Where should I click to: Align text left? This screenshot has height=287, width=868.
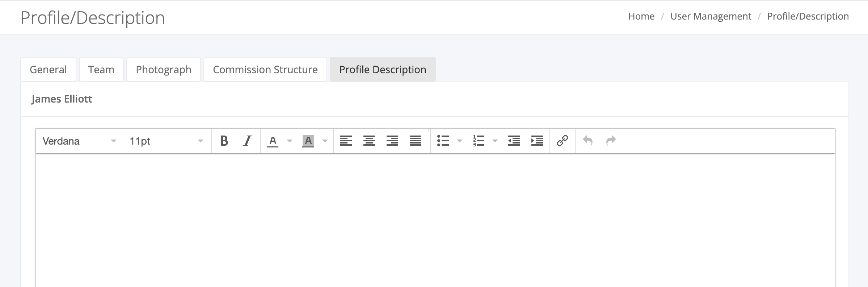coord(346,141)
